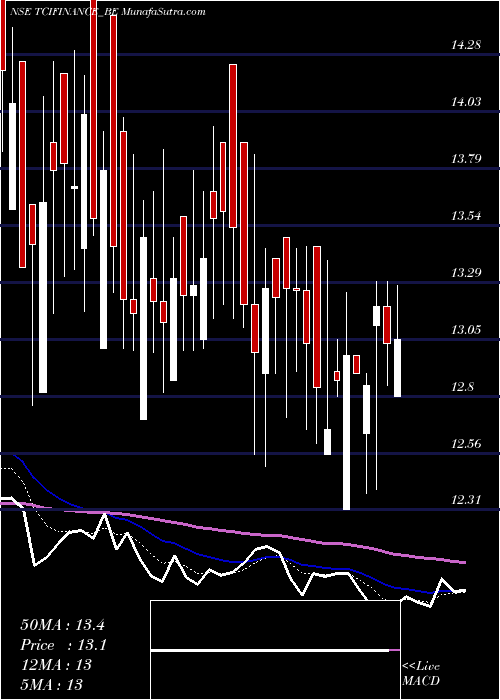This screenshot has width=500, height=700.
Task: Click the 12MA : 13 readout
Action: coord(56,665)
